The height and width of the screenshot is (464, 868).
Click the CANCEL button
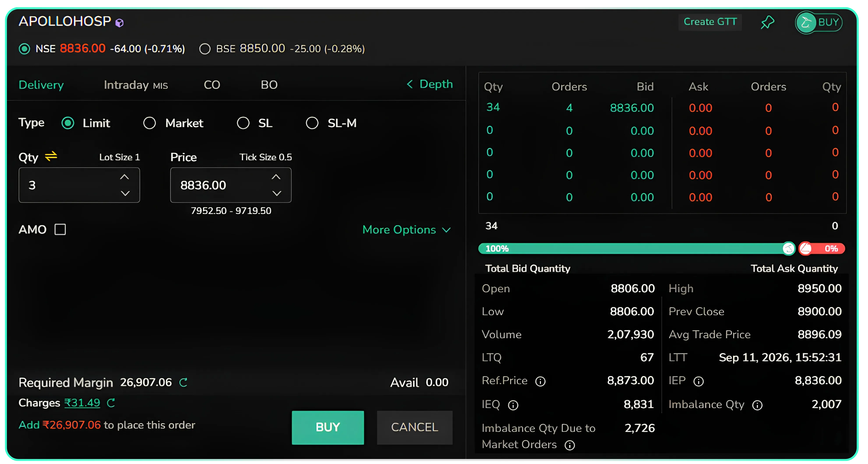(415, 428)
